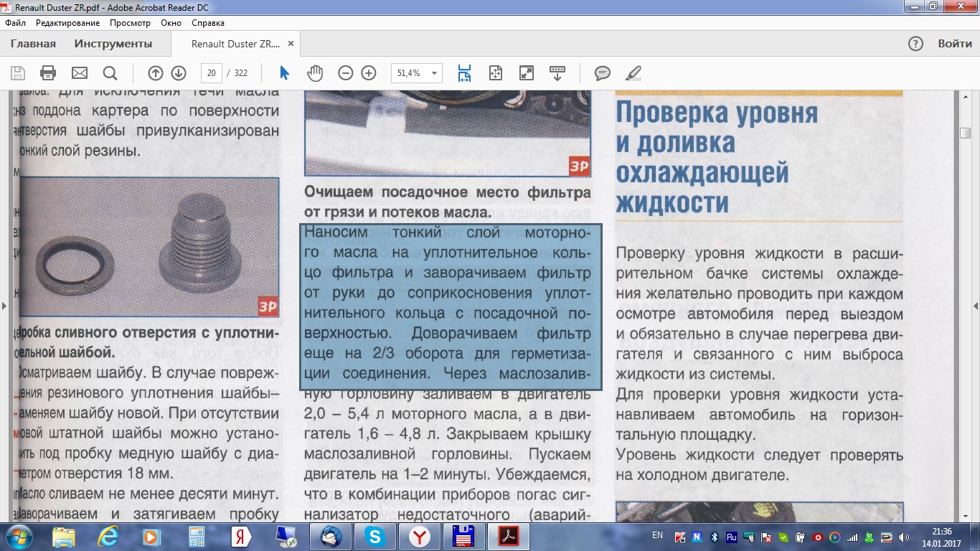Open the Help question mark icon
This screenshot has height=551, width=980.
[x=915, y=44]
